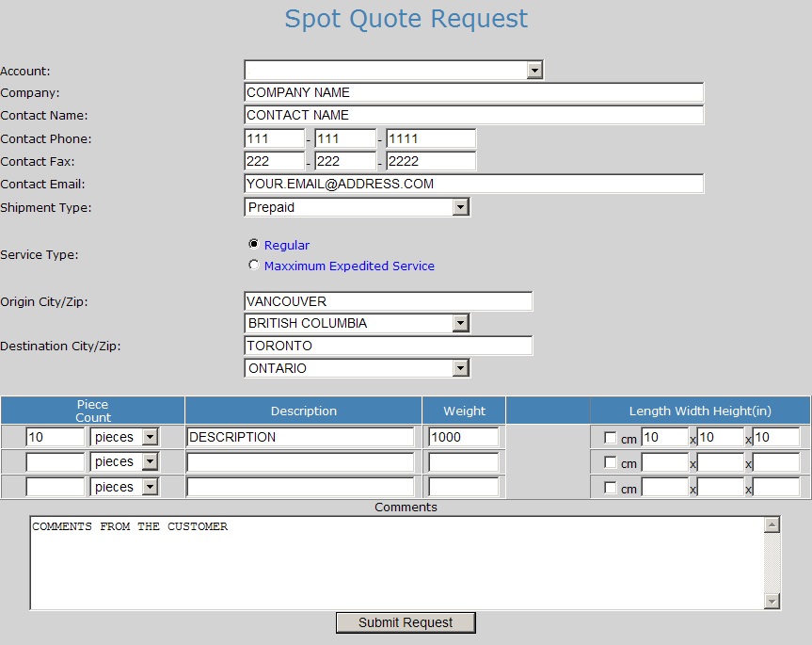Open the first row pieces unit dropdown
This screenshot has width=812, height=645.
point(149,437)
